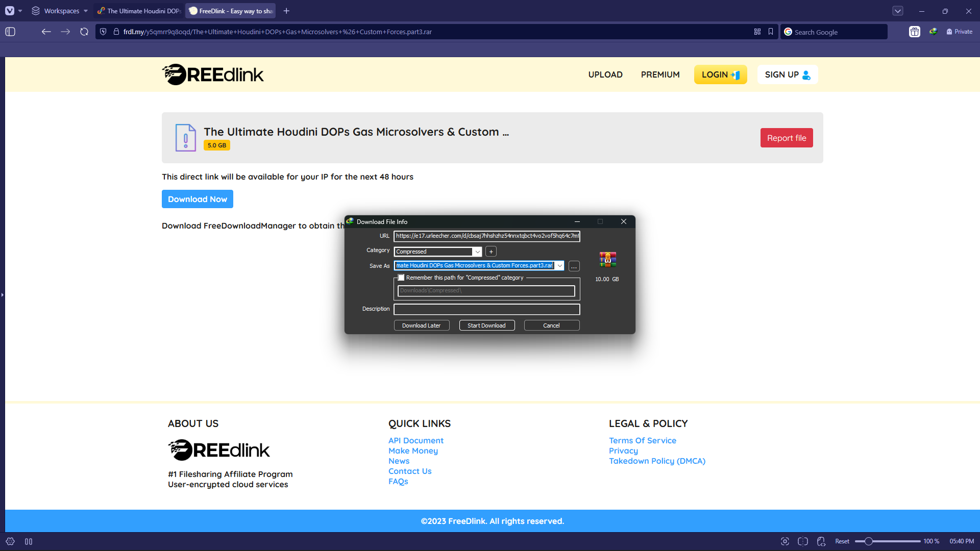980x551 pixels.
Task: Open the API Document link
Action: pos(416,440)
